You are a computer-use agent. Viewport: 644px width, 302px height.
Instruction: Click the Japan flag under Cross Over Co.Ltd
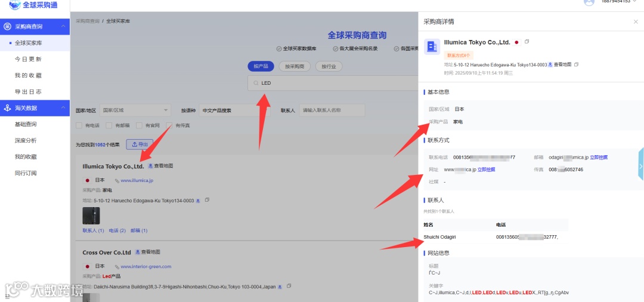click(87, 266)
